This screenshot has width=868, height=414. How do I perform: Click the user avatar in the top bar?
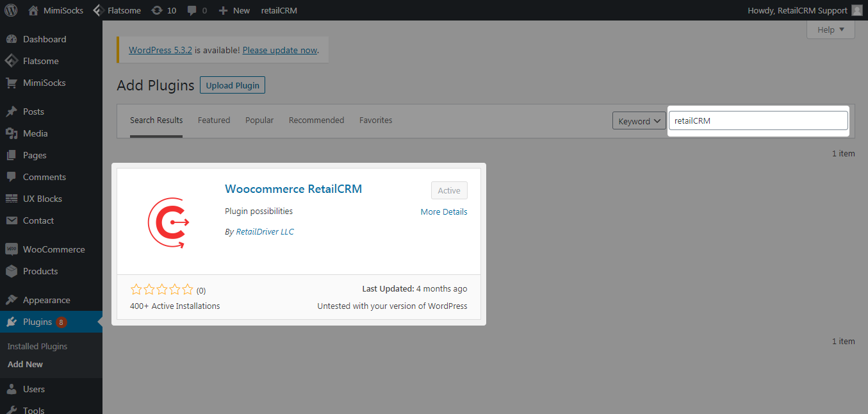tap(857, 10)
